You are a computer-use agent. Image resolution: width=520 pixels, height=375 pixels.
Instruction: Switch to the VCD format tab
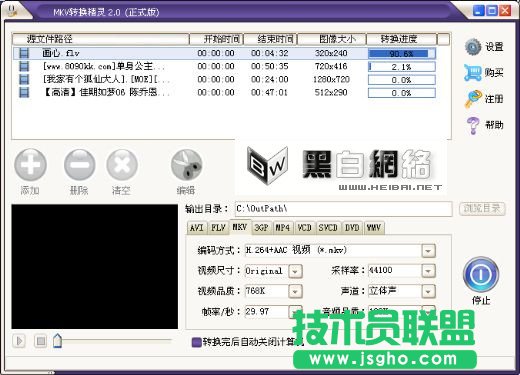pyautogui.click(x=304, y=228)
